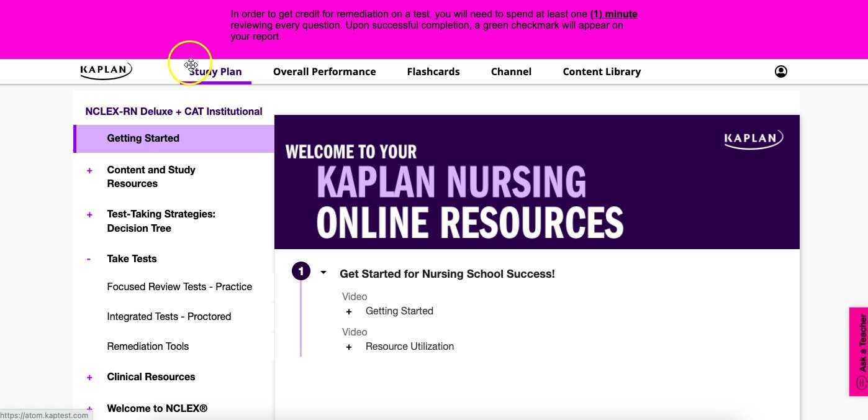The height and width of the screenshot is (420, 868).
Task: Expand the Welcome to NCLEX® section
Action: coord(89,408)
